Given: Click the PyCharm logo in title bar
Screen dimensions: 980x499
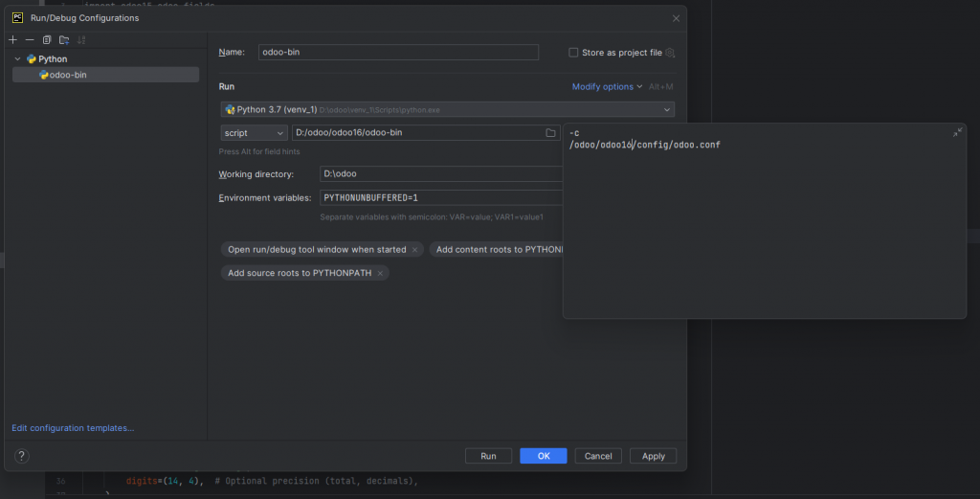Looking at the screenshot, I should pos(17,17).
